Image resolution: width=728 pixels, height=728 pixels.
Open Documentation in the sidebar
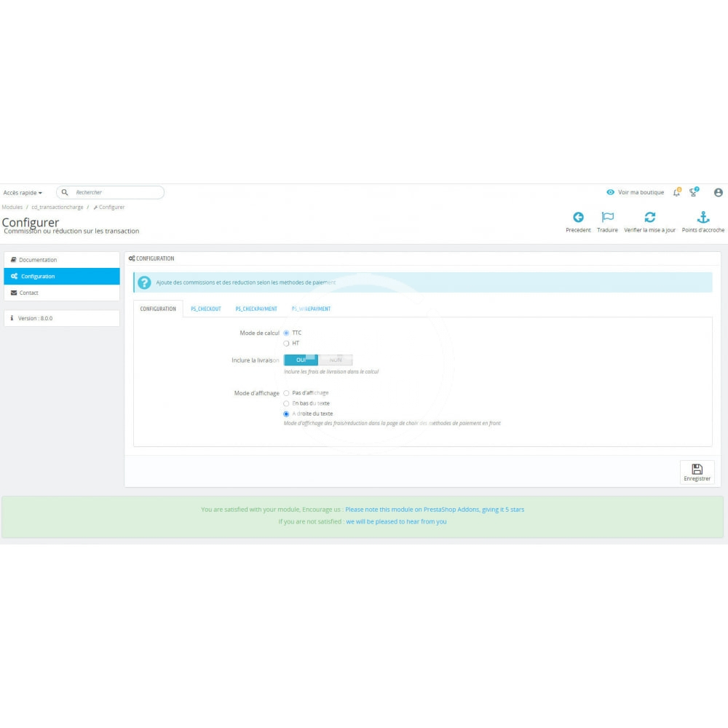tap(38, 260)
